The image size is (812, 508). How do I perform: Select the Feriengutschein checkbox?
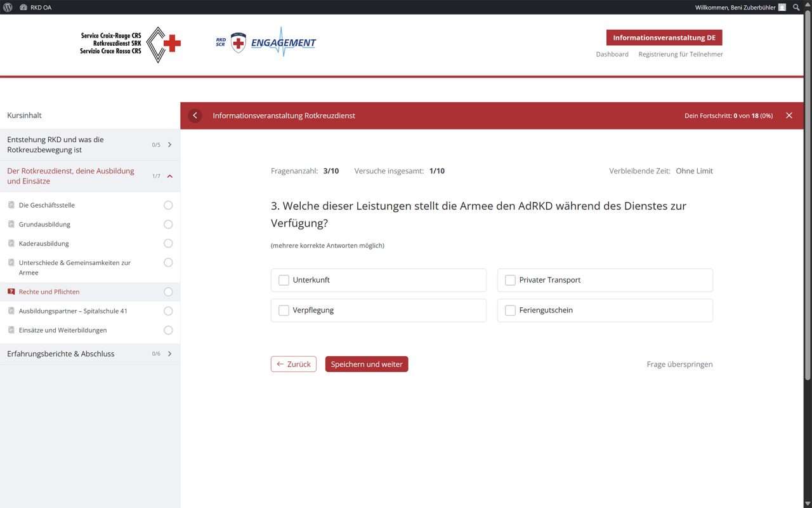click(x=510, y=311)
